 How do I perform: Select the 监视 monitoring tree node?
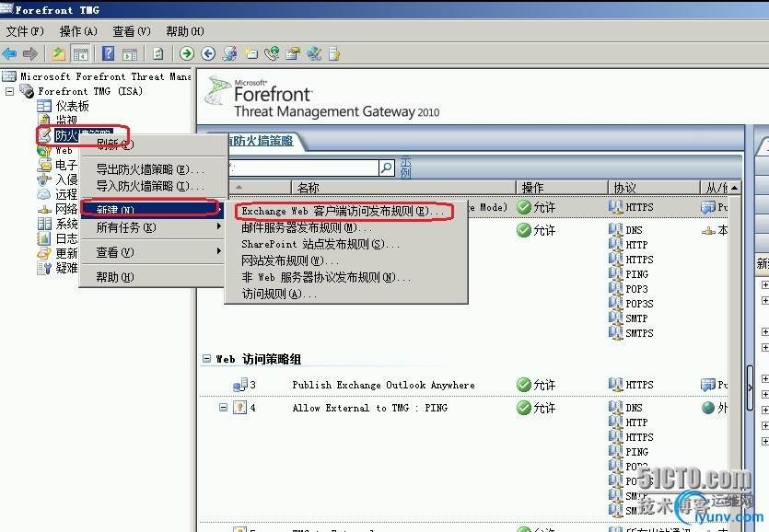pyautogui.click(x=66, y=120)
